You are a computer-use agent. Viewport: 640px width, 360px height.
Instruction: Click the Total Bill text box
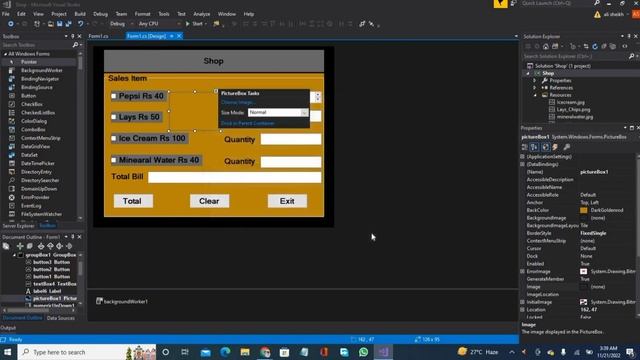click(x=234, y=177)
